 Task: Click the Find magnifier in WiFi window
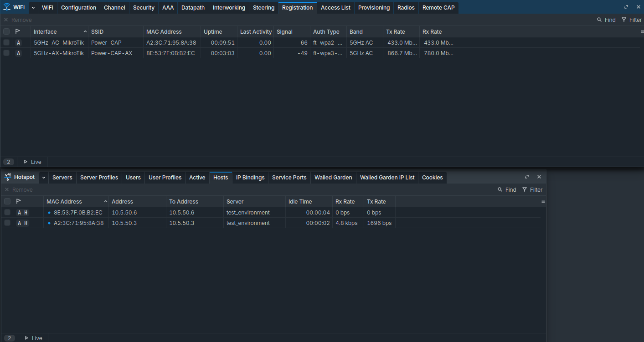599,20
